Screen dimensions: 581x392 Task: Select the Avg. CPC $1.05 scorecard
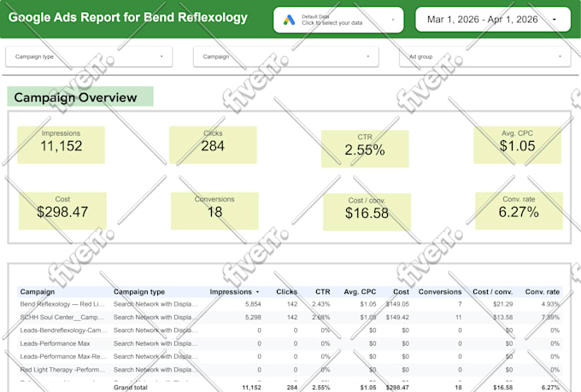tap(517, 145)
